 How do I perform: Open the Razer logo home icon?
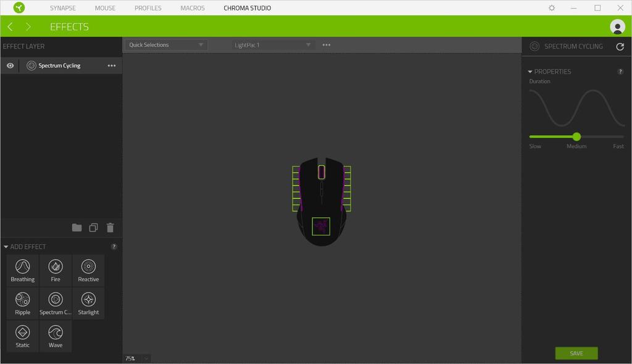click(19, 7)
